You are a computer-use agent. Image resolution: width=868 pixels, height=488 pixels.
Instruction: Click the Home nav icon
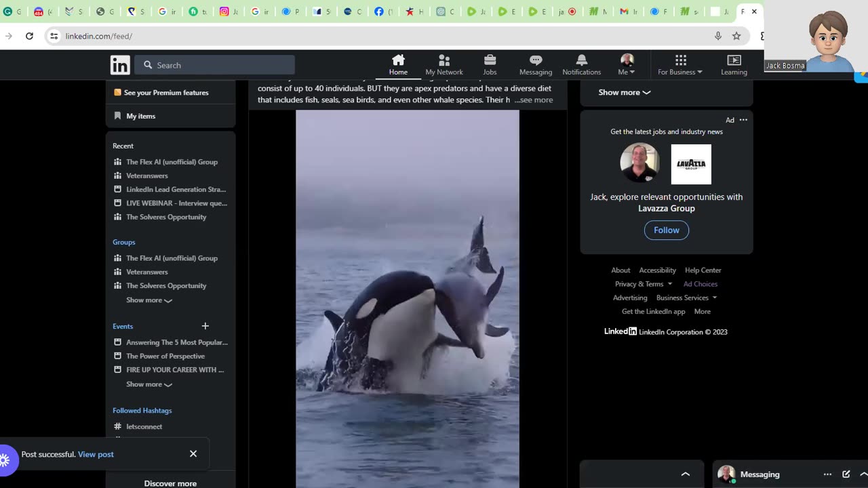click(398, 65)
